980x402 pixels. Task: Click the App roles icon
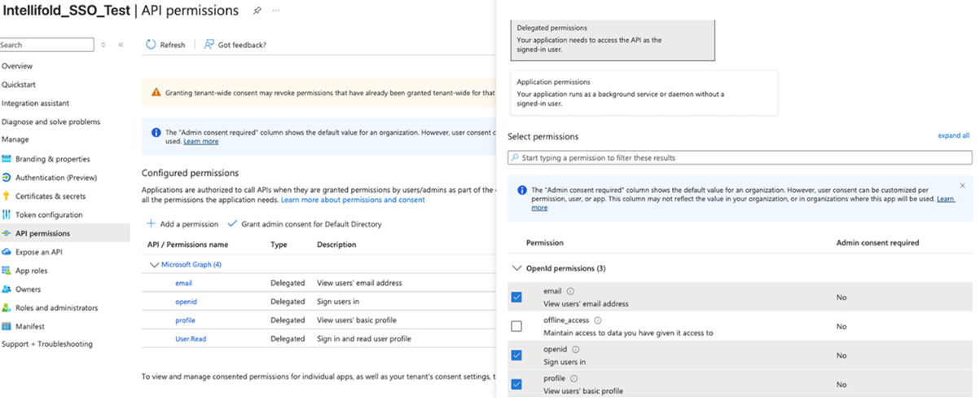[7, 271]
